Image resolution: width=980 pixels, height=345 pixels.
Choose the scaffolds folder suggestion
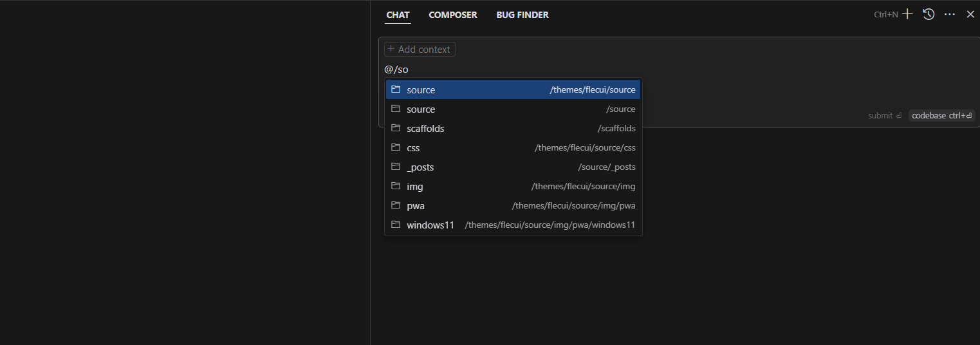(513, 129)
